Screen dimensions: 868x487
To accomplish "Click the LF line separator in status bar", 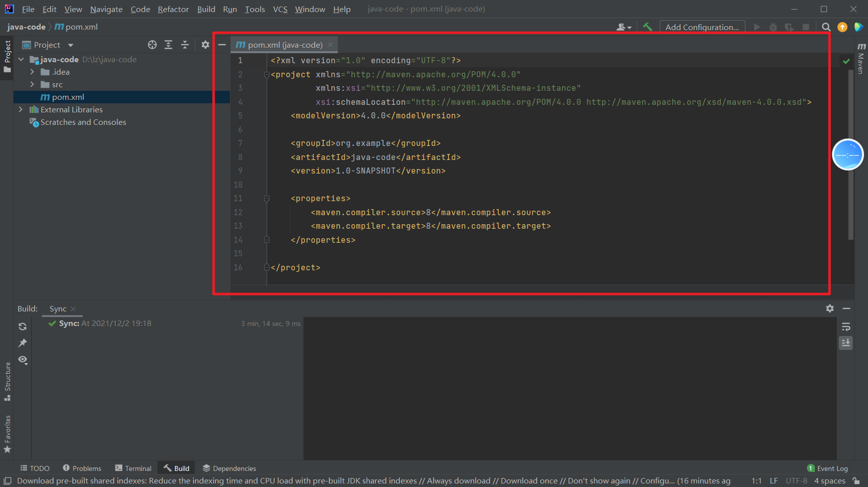I will [x=774, y=481].
